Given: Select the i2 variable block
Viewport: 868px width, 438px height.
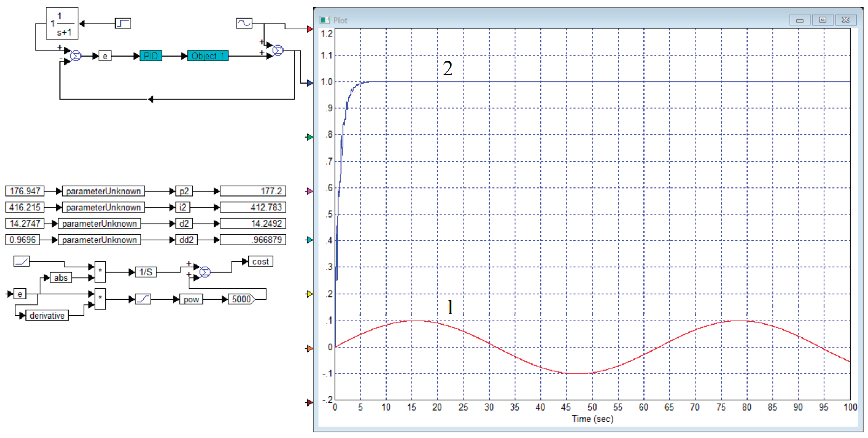Looking at the screenshot, I should (x=183, y=207).
